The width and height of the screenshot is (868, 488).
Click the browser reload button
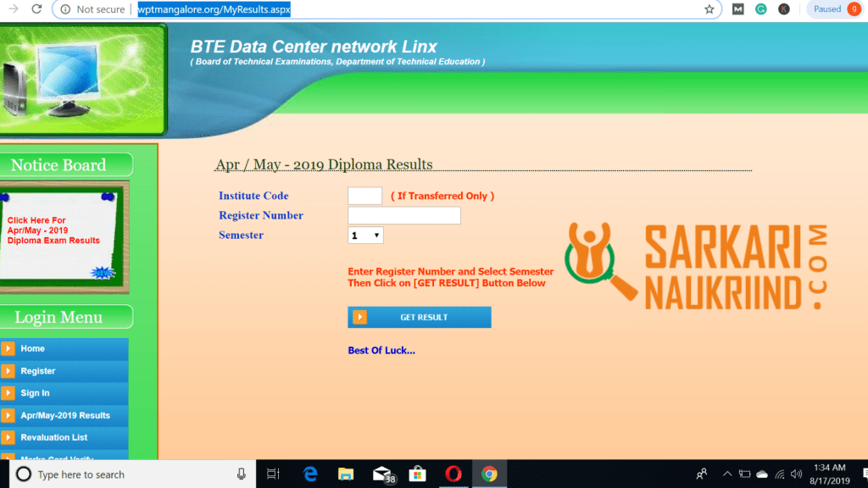pos(36,8)
